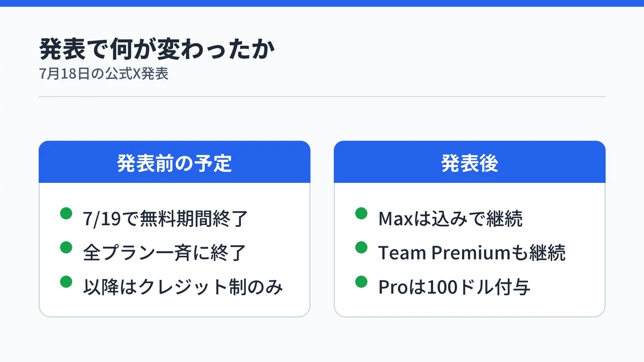This screenshot has height=362, width=644.
Task: Click the horizontal divider line below subtitle
Action: pos(322,97)
